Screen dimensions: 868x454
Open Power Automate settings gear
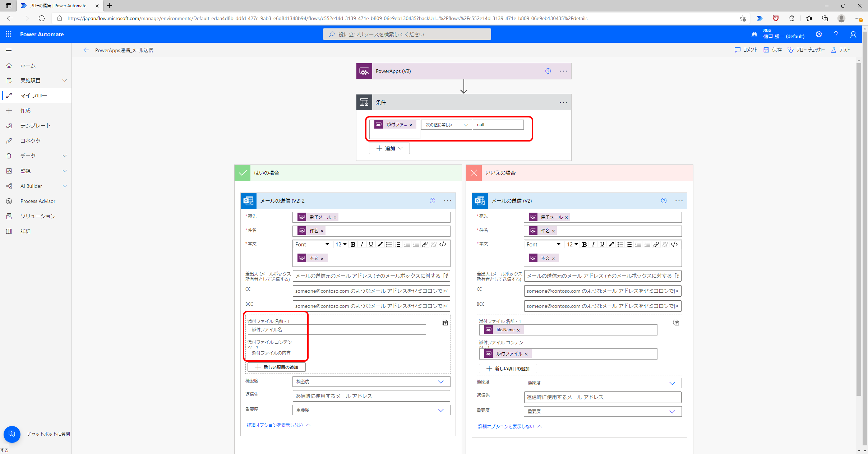coord(819,34)
